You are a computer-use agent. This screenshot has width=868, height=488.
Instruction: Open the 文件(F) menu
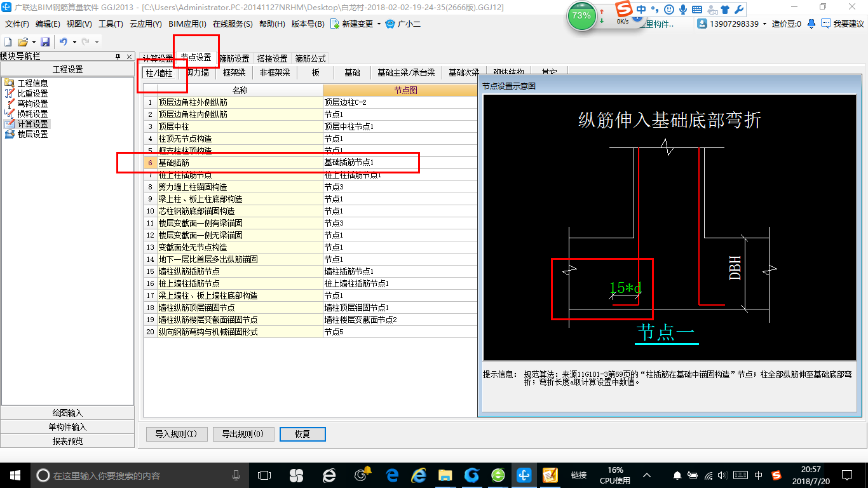pos(17,24)
